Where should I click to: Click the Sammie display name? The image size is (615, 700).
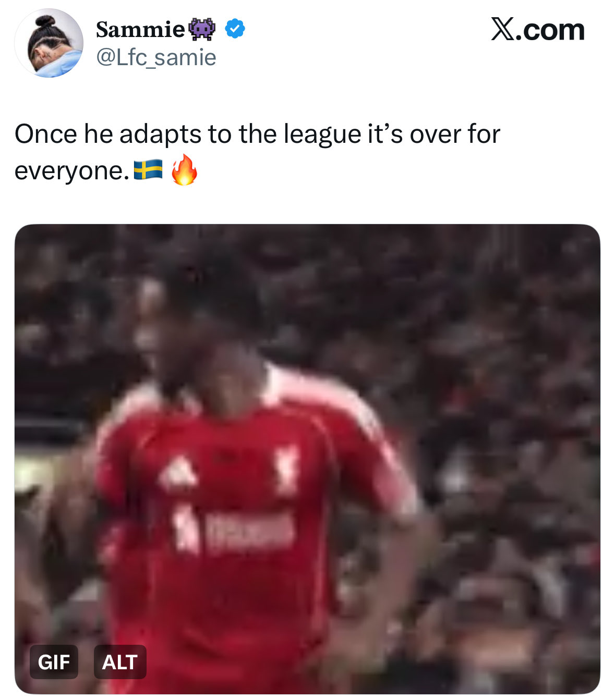(140, 30)
